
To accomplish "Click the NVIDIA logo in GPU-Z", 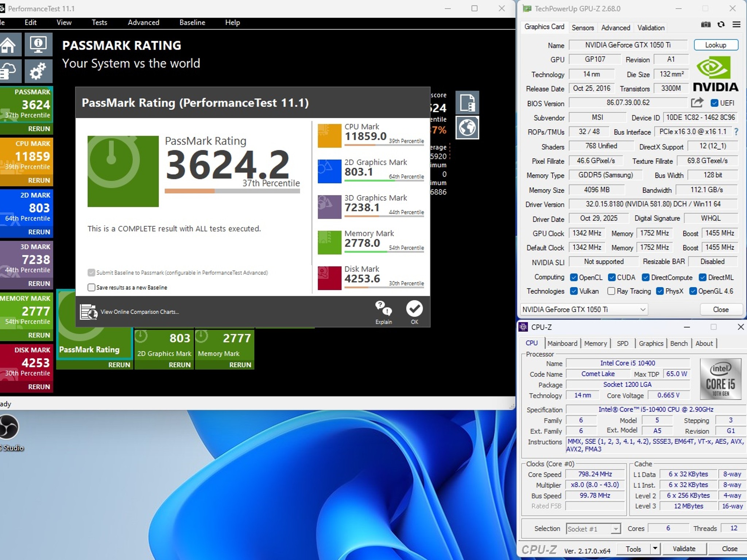I will click(x=716, y=74).
